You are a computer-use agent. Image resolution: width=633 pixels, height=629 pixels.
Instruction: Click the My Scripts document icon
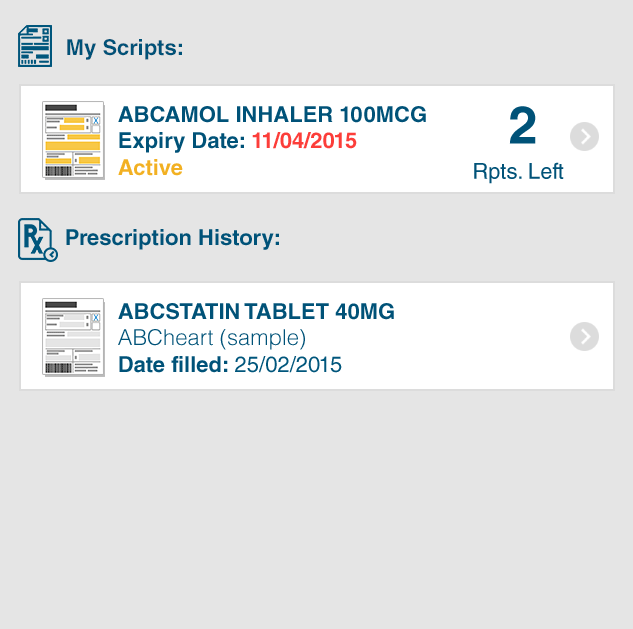point(35,46)
